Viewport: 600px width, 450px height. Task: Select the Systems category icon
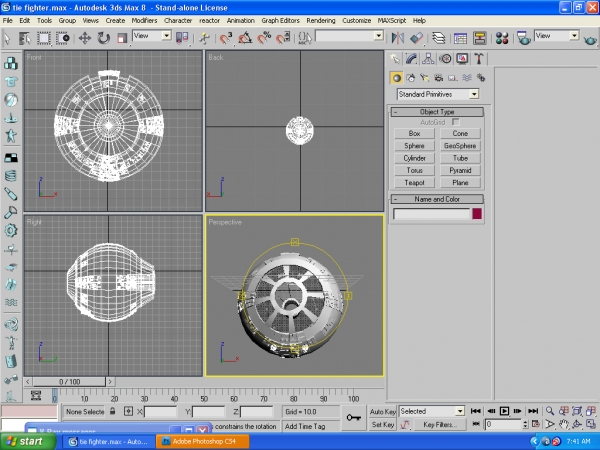pos(481,78)
